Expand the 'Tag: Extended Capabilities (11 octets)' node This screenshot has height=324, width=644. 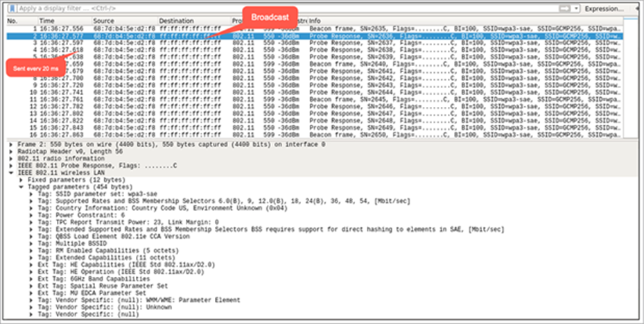pyautogui.click(x=31, y=257)
